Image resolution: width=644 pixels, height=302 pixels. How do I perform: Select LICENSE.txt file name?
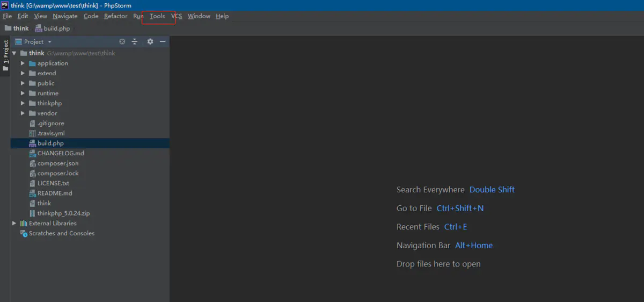(53, 183)
